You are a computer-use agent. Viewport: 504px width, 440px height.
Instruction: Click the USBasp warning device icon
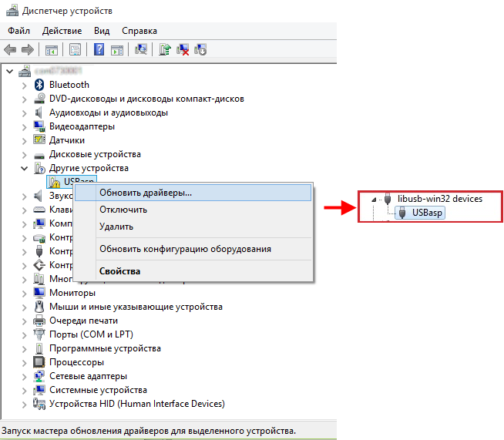click(x=54, y=182)
